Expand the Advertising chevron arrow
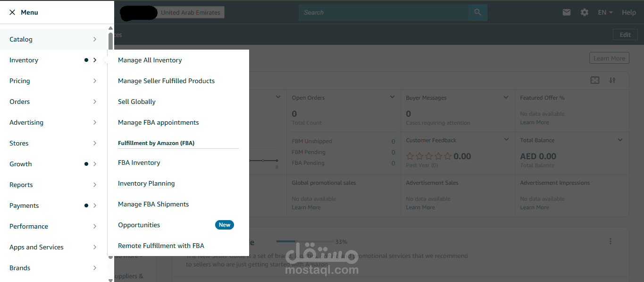This screenshot has height=282, width=644. (95, 122)
